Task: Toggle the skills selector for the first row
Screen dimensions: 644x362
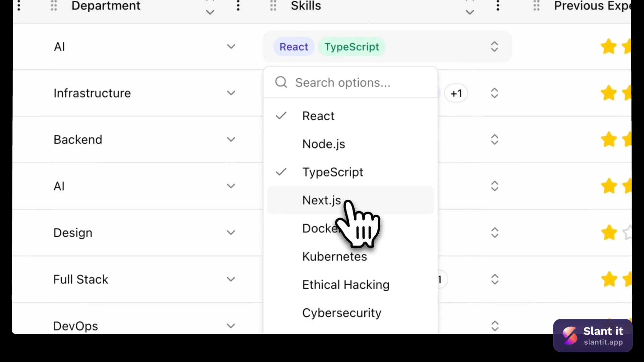Action: pyautogui.click(x=494, y=47)
